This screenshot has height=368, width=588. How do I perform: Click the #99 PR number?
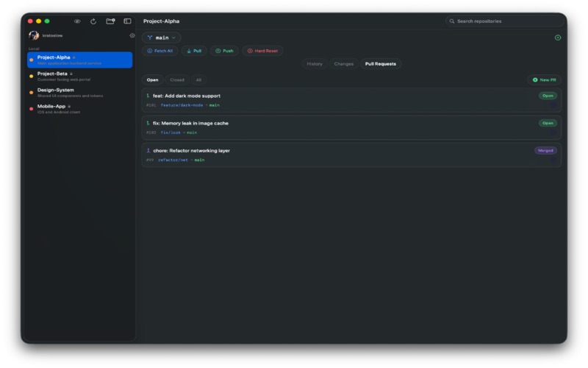click(150, 160)
